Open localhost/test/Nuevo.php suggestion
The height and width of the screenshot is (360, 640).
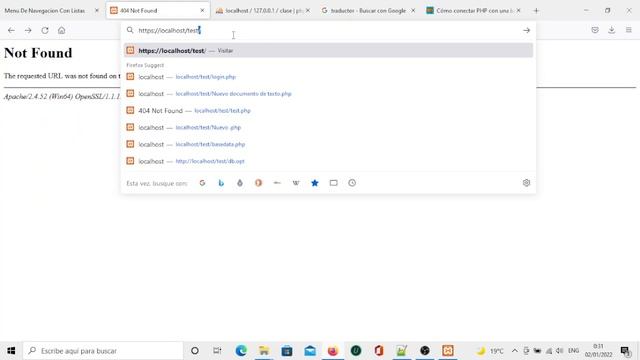pos(329,127)
